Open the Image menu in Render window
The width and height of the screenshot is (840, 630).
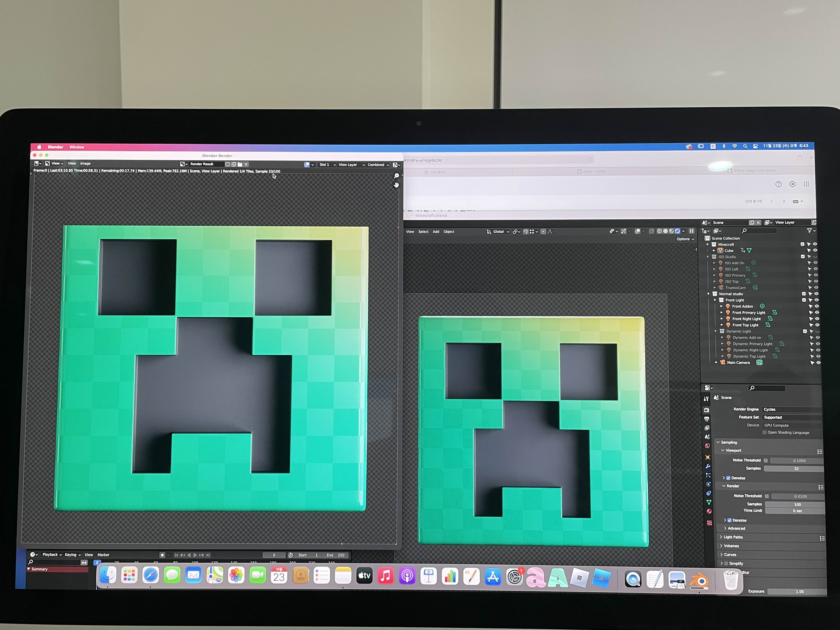pyautogui.click(x=85, y=164)
